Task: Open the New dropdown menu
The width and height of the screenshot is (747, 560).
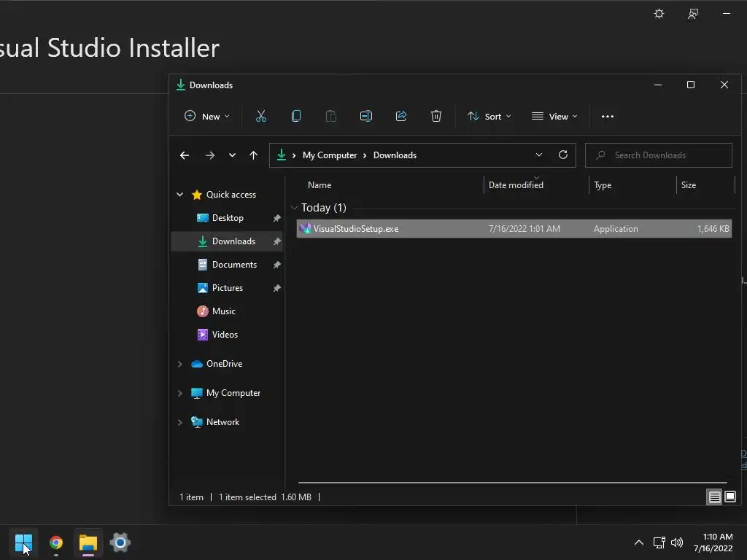Action: click(x=206, y=116)
